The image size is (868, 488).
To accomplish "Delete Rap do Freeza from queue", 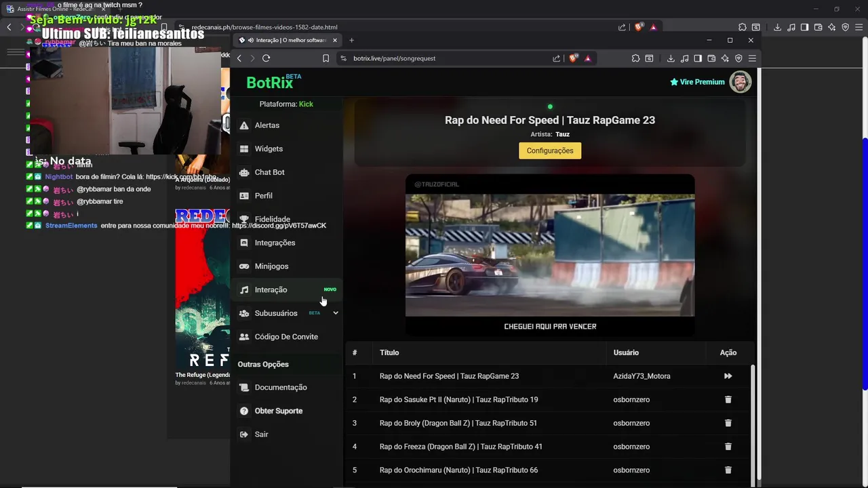I will click(728, 447).
